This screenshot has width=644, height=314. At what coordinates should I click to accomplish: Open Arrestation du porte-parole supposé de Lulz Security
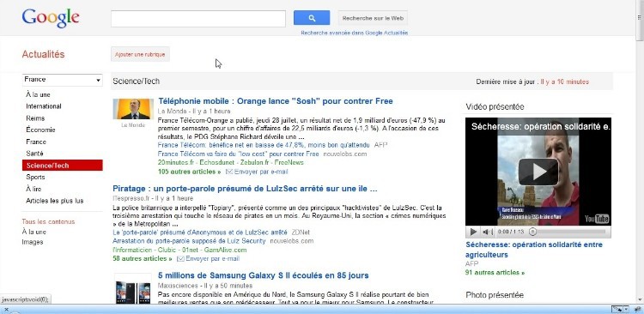click(x=189, y=241)
